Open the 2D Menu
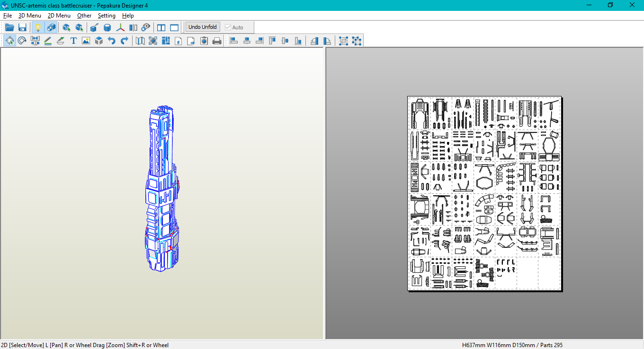644x349 pixels. (59, 16)
